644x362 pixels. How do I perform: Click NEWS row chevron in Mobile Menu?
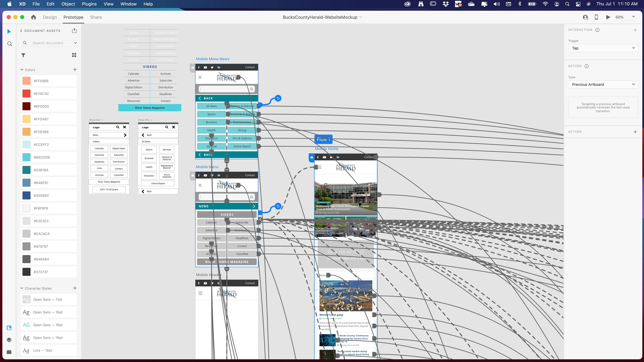(x=254, y=206)
